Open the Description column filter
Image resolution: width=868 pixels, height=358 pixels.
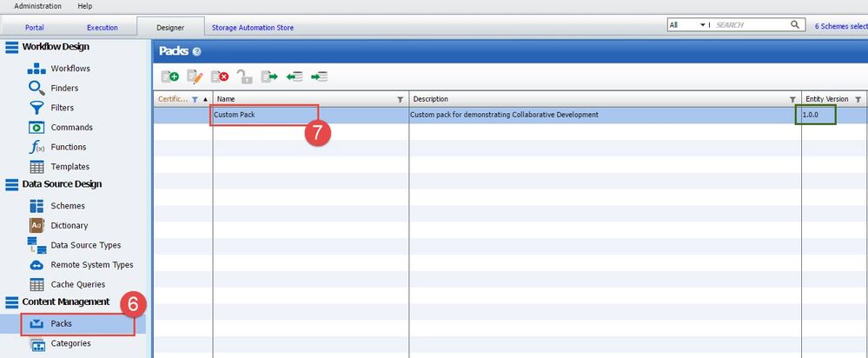click(792, 99)
